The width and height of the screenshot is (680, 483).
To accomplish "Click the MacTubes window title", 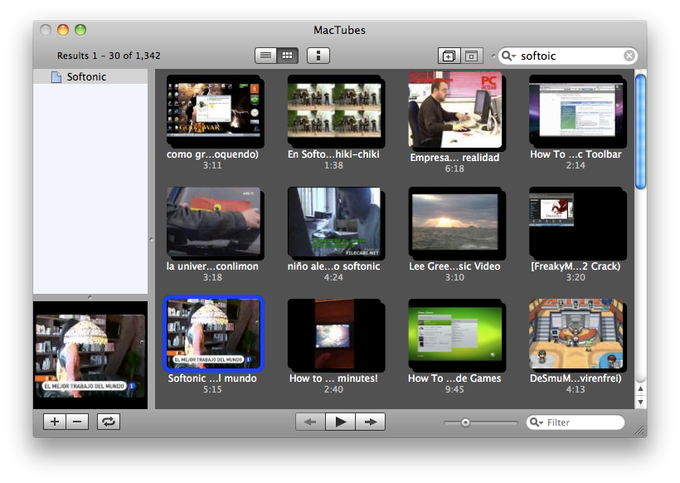I will pyautogui.click(x=340, y=30).
